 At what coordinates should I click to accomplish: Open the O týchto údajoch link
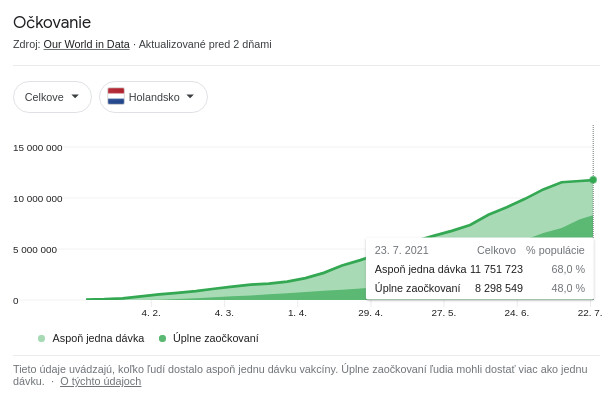tap(100, 381)
